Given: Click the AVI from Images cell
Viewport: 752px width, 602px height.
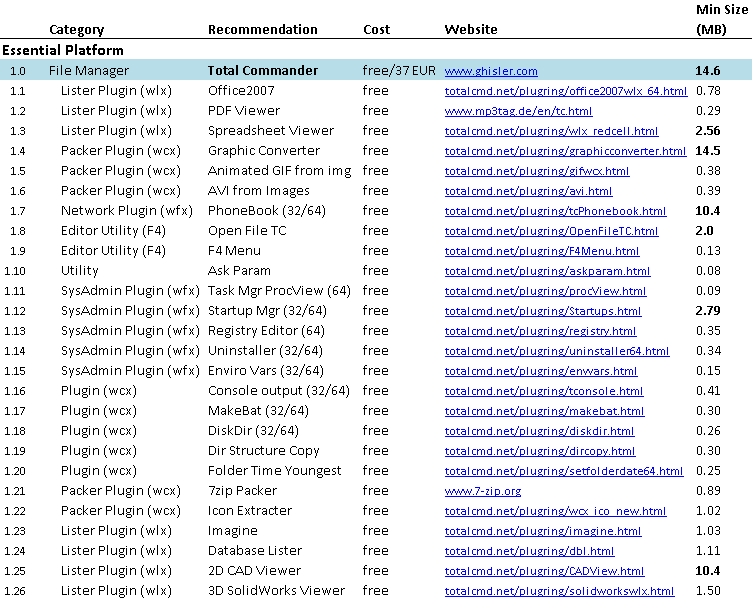Looking at the screenshot, I should click(x=258, y=191).
